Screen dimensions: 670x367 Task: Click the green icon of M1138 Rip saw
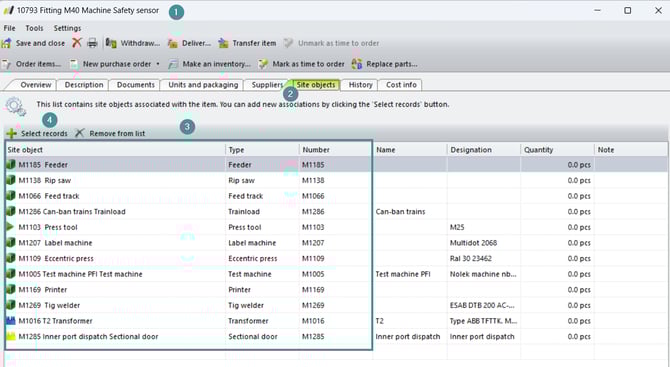[11, 180]
